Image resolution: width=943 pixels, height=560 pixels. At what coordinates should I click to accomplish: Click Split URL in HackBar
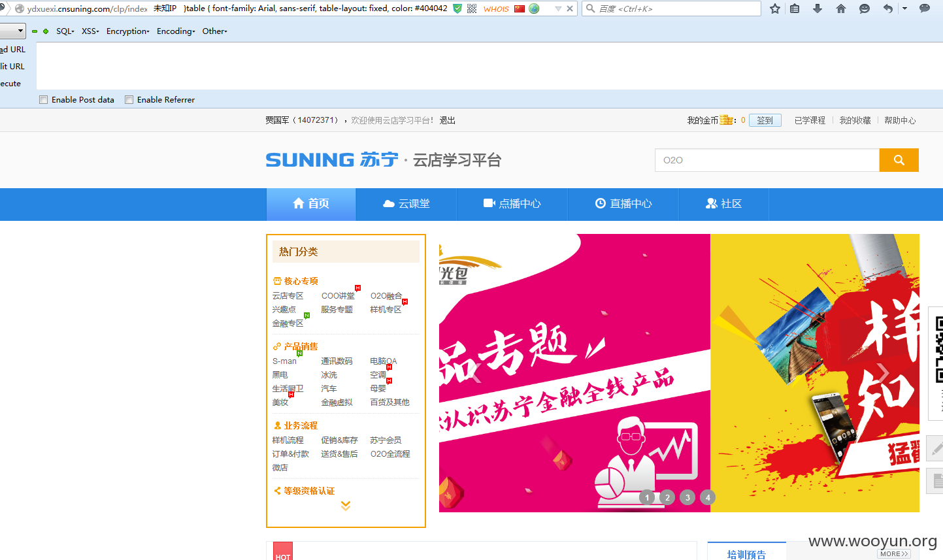[x=12, y=67]
